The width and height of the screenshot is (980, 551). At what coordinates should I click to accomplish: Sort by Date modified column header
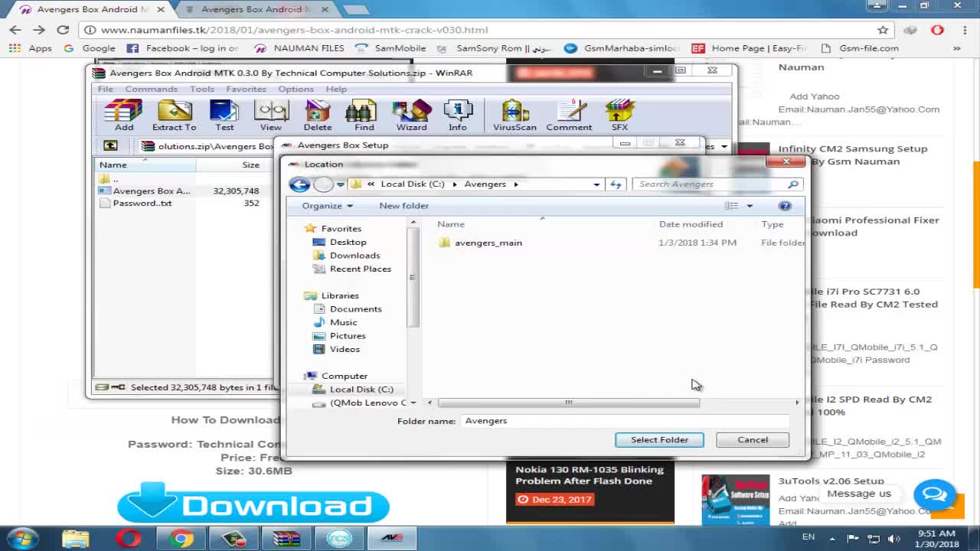click(x=691, y=224)
